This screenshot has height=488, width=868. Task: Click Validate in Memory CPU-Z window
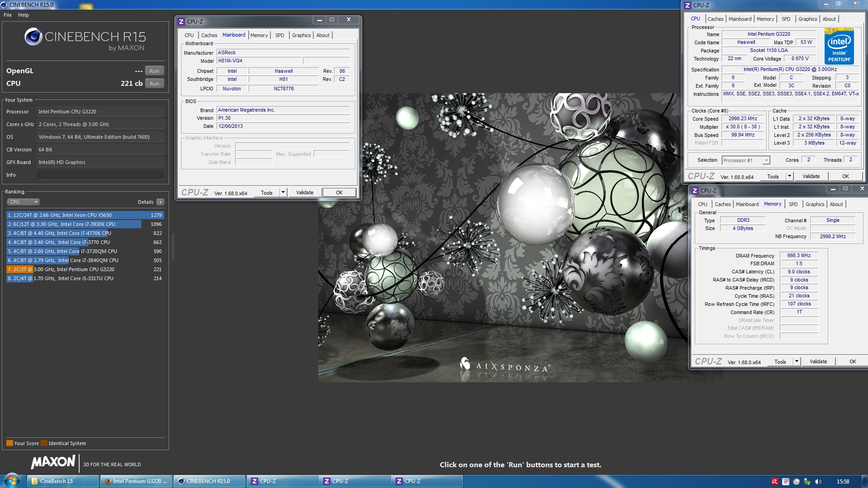pyautogui.click(x=818, y=361)
